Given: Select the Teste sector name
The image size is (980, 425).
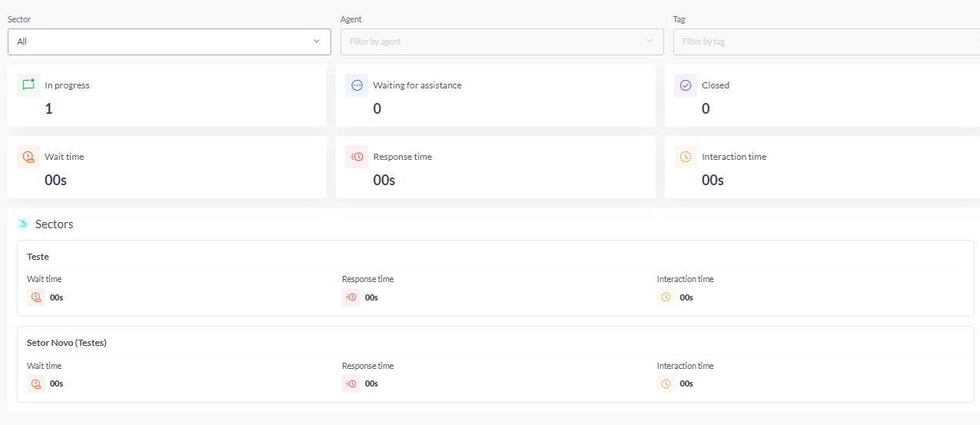Looking at the screenshot, I should (x=38, y=257).
